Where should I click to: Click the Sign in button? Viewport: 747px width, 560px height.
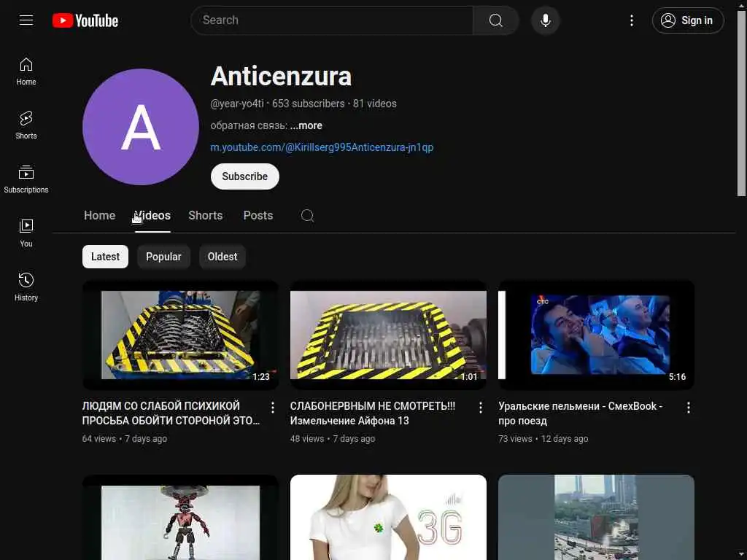pos(688,20)
